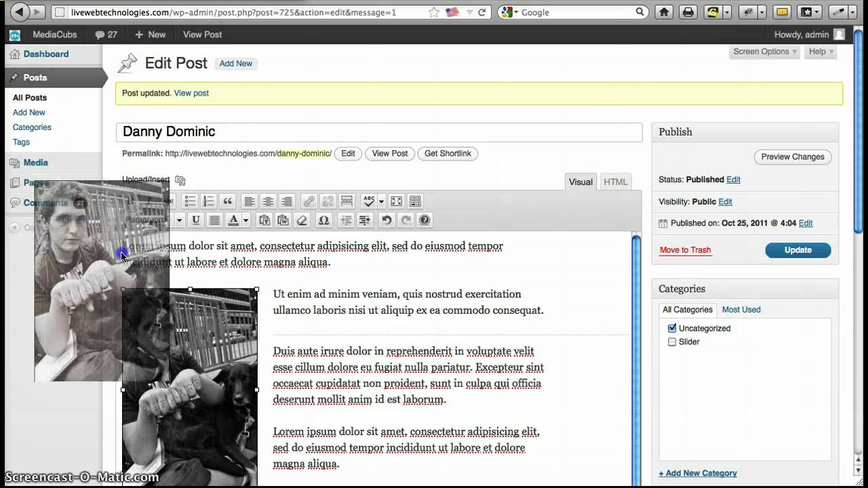Expand the Help panel
The width and height of the screenshot is (868, 488).
pyautogui.click(x=821, y=52)
